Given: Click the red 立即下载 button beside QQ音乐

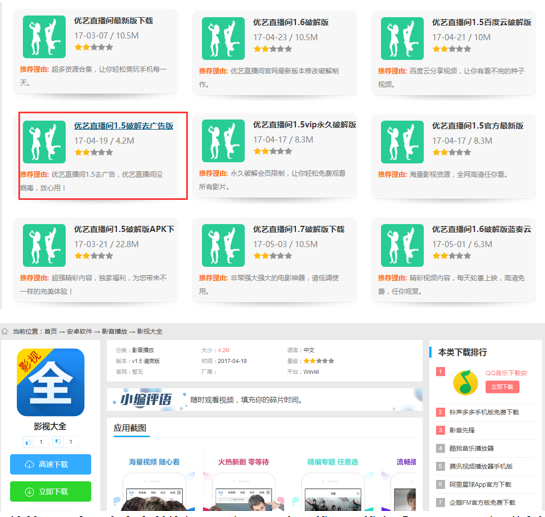Looking at the screenshot, I should [x=502, y=387].
